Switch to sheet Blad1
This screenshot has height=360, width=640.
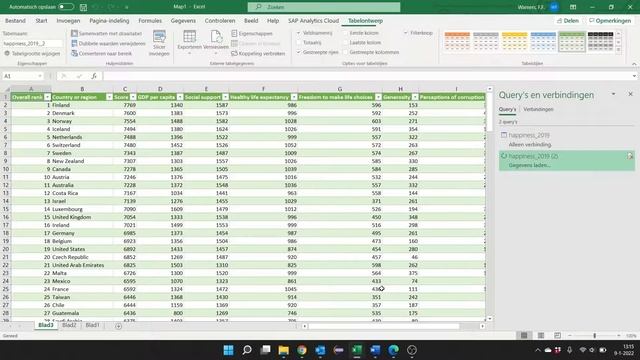92,325
